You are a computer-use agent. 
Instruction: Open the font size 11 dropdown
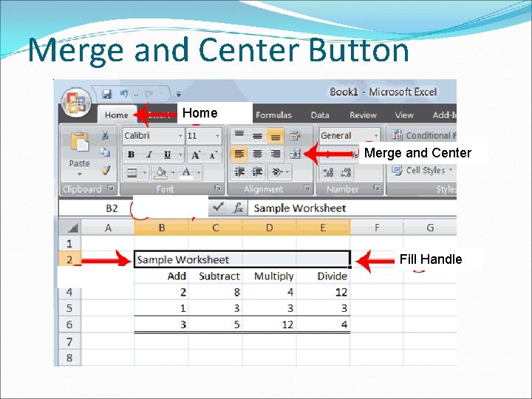[x=217, y=136]
